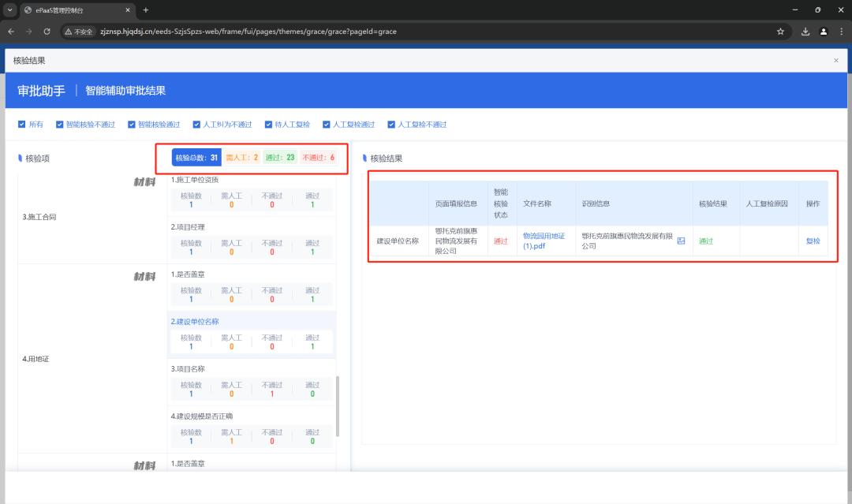Click the 核验项 list vertical scrollbar

338,405
